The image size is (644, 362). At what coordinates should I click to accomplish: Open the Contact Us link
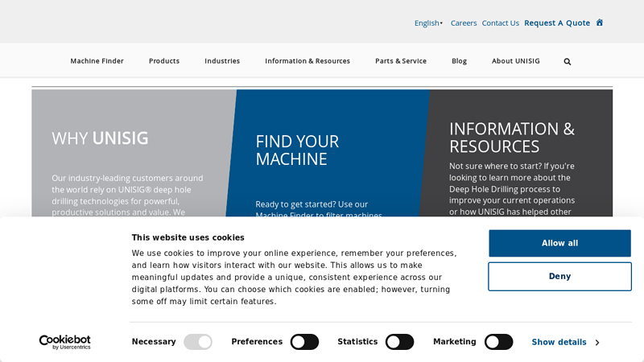501,23
